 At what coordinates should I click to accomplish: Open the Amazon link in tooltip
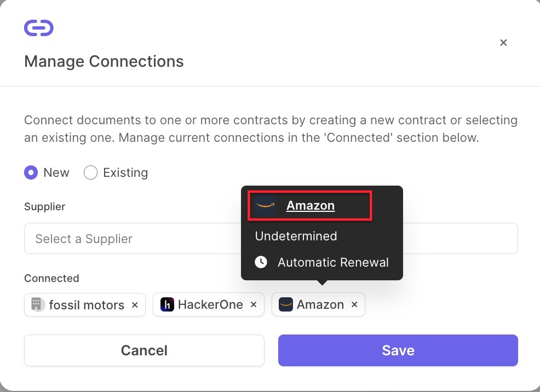click(311, 205)
